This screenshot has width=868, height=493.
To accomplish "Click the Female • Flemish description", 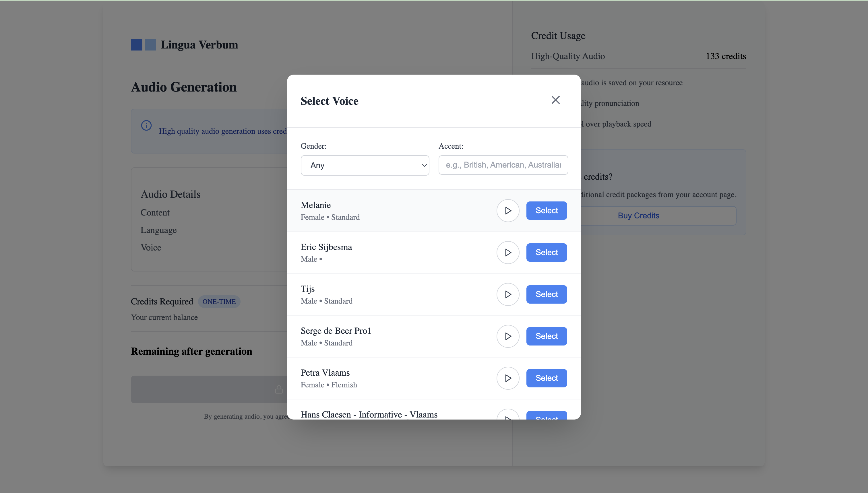I will click(x=328, y=385).
